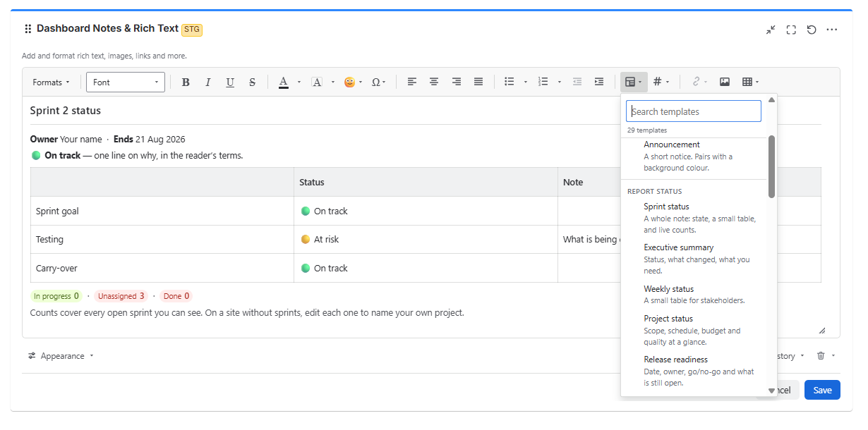The width and height of the screenshot is (868, 430).
Task: Click the Search templates field
Action: coord(694,111)
